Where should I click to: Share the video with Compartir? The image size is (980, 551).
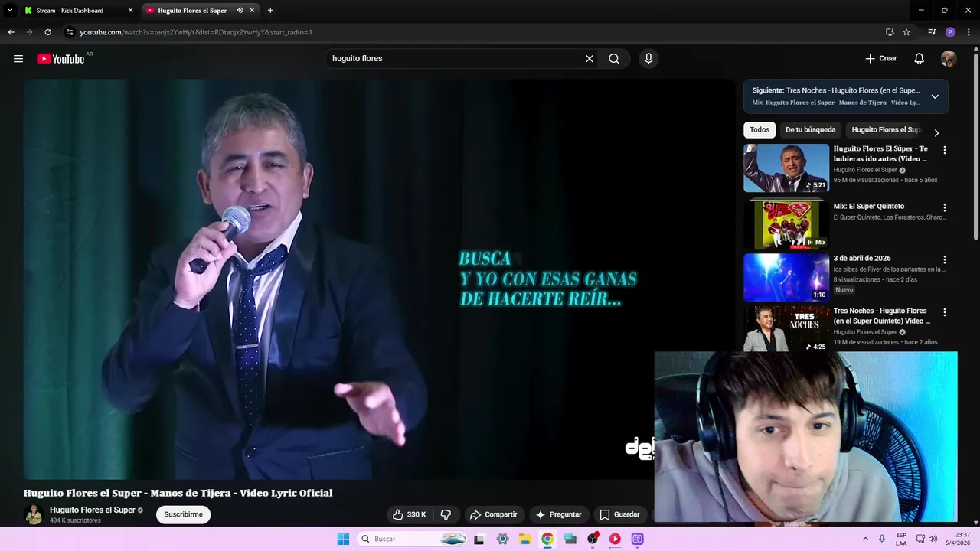(494, 514)
